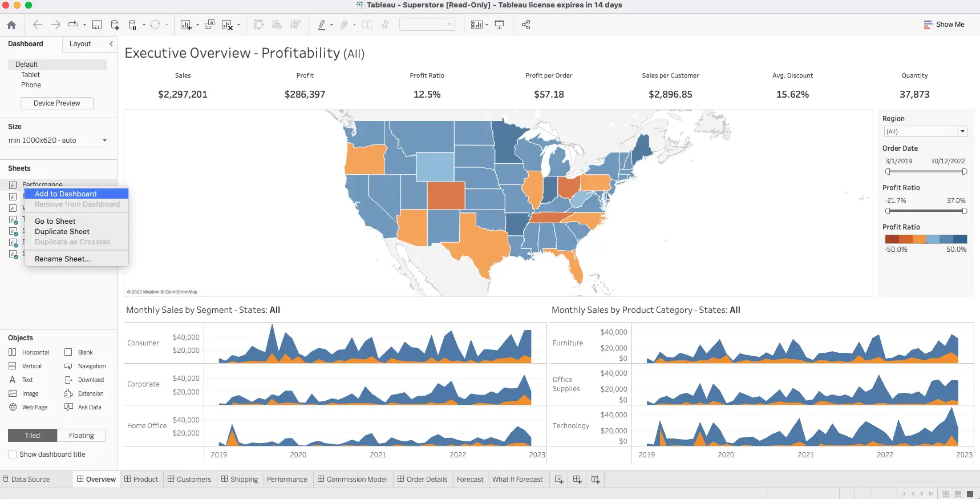Select the Tiled layout mode
Viewport: 980px width, 499px height.
pos(33,436)
